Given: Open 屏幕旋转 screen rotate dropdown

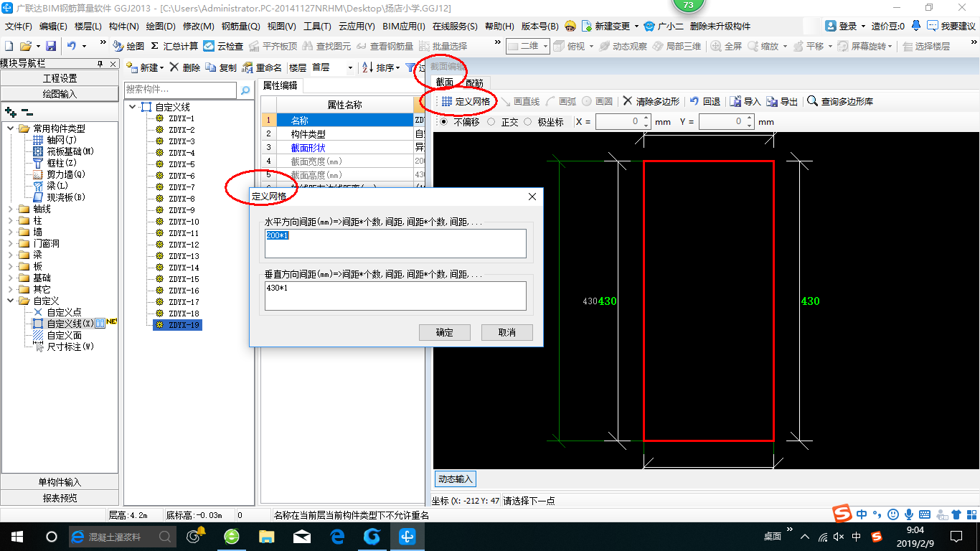Looking at the screenshot, I should point(890,46).
